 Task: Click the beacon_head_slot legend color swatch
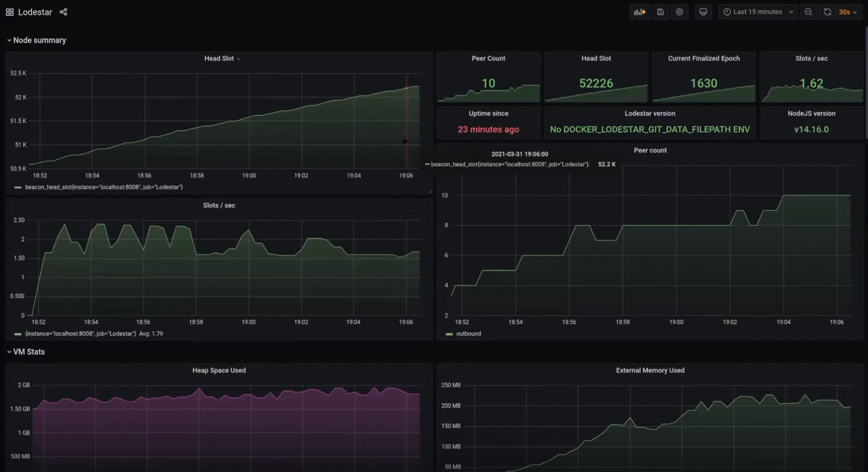(x=18, y=188)
